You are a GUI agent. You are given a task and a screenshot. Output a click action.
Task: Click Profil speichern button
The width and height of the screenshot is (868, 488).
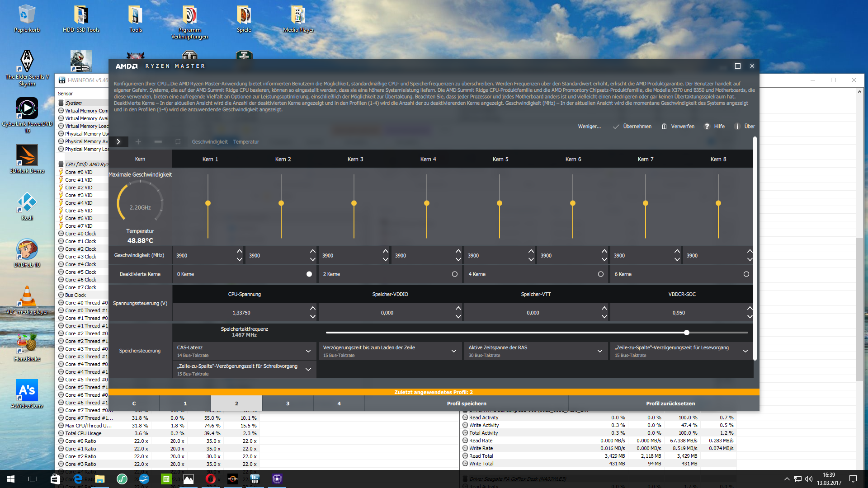coord(467,404)
